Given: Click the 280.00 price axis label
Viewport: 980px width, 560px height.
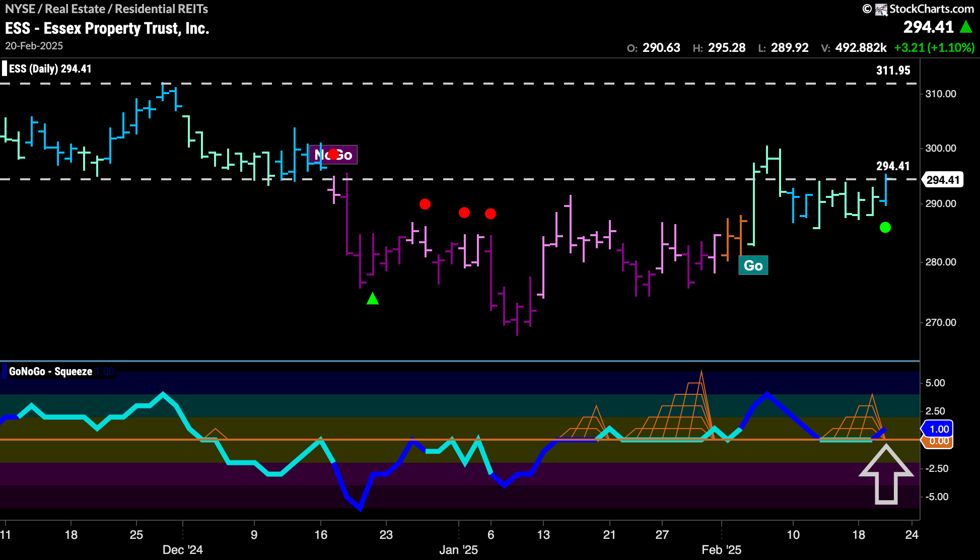Looking at the screenshot, I should [941, 262].
